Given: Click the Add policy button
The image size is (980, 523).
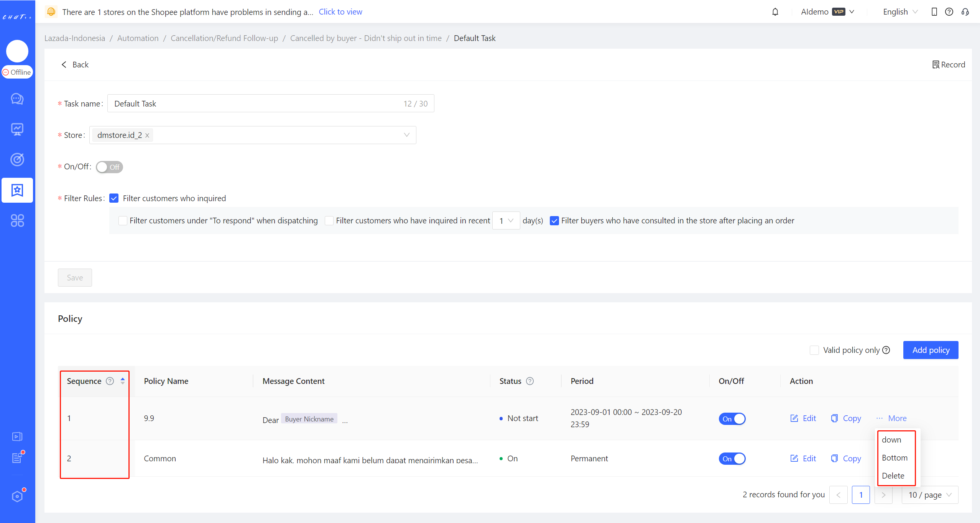Looking at the screenshot, I should [x=931, y=350].
